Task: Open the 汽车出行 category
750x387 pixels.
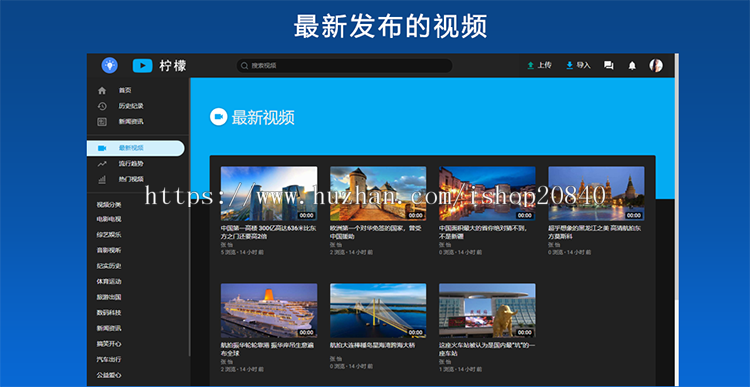Action: point(109,359)
